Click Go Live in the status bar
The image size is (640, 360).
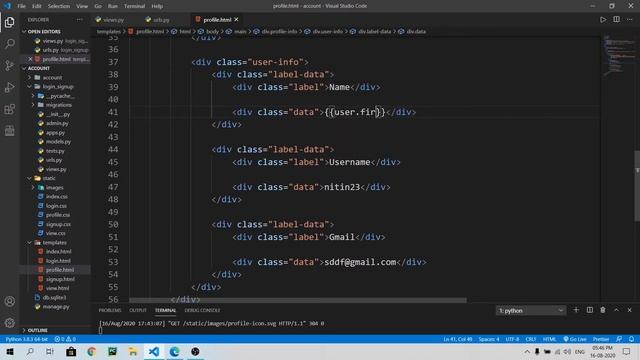point(575,339)
